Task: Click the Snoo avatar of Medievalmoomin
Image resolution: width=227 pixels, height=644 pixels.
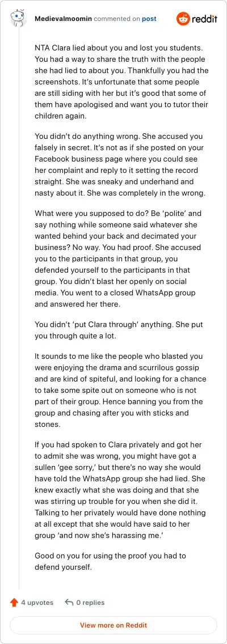Action: point(18,19)
